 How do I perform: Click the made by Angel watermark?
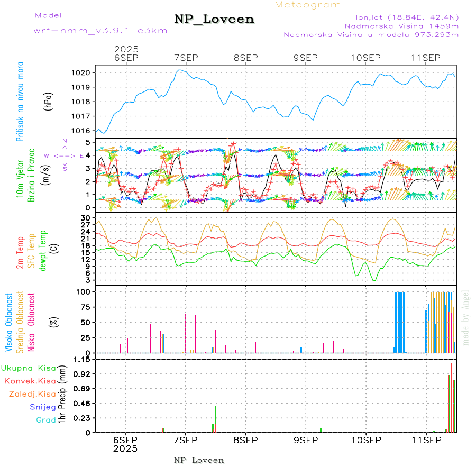466,317
